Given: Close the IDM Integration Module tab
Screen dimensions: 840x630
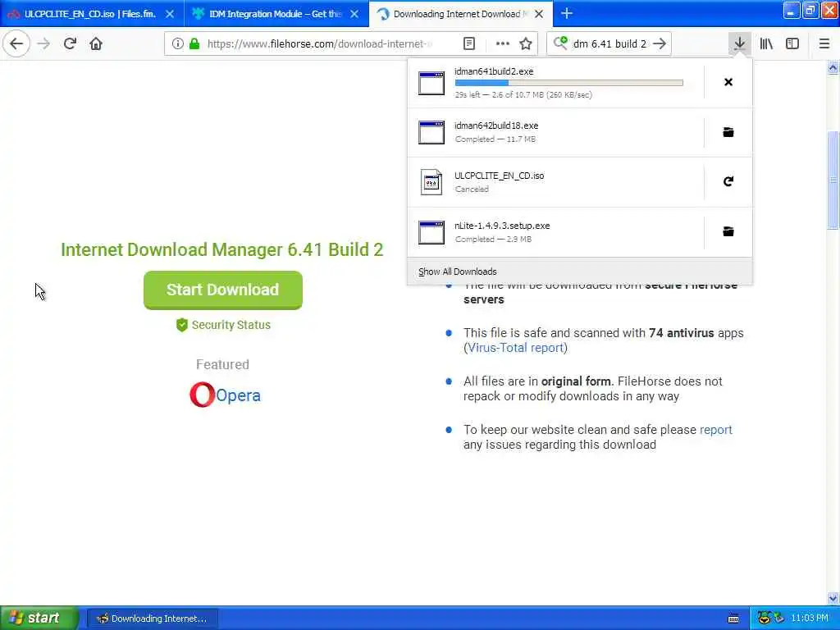Looking at the screenshot, I should click(354, 14).
